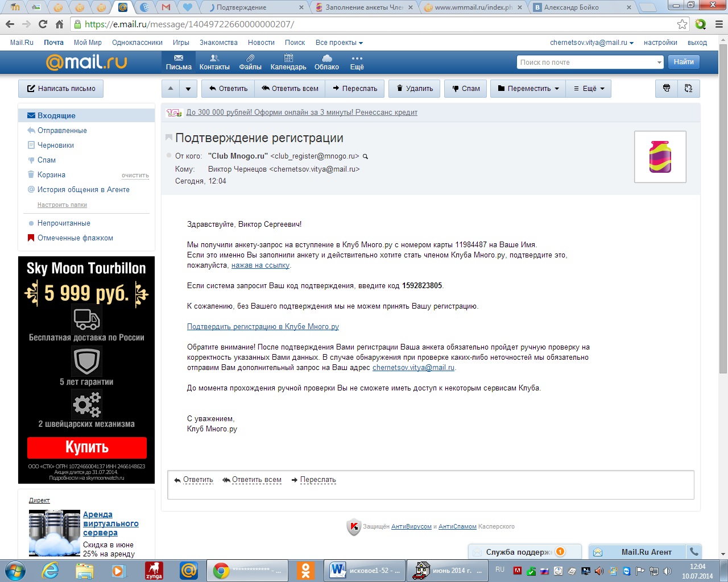Click the Удалить delete button
The width and height of the screenshot is (728, 582).
pos(415,89)
